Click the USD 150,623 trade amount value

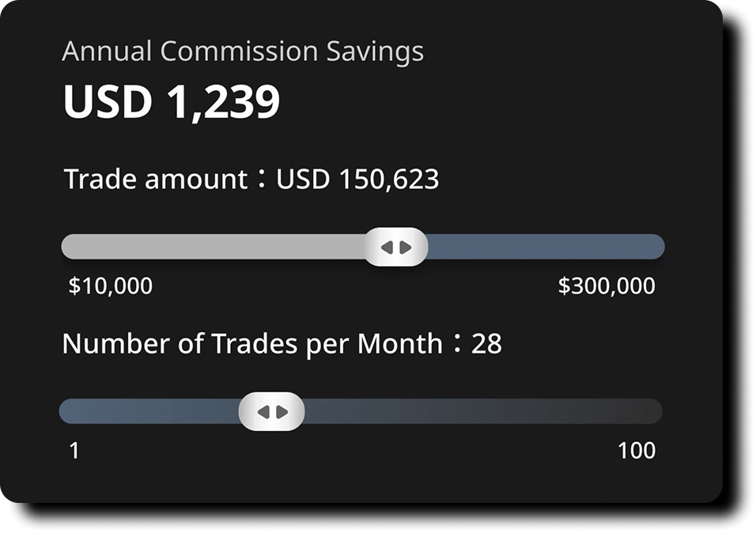[357, 180]
